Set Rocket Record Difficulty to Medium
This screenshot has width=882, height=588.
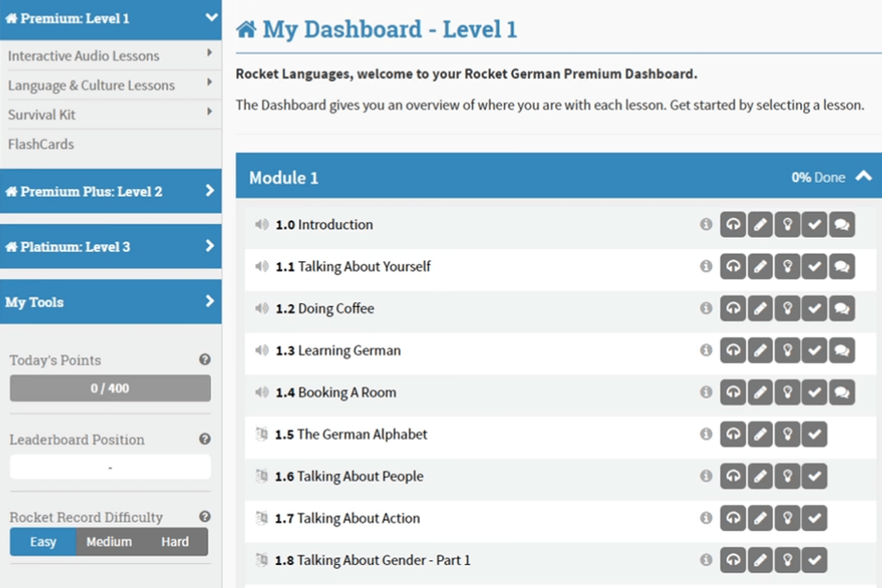tap(109, 542)
